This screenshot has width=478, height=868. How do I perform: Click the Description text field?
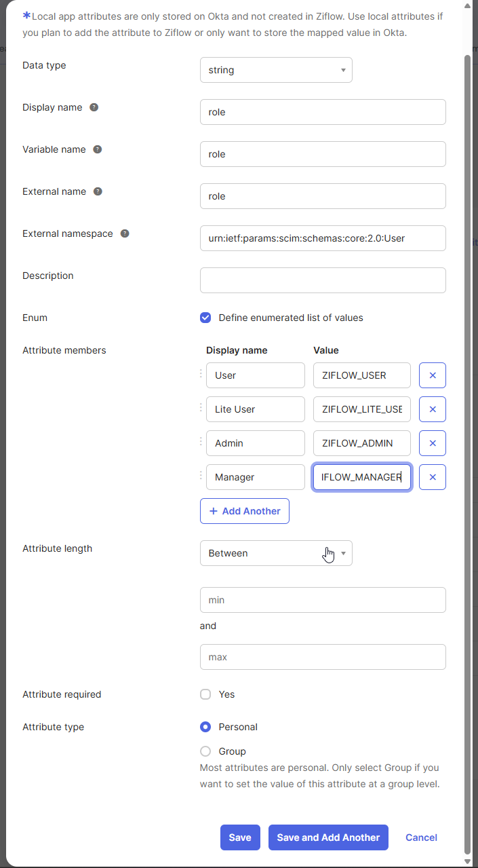point(323,280)
